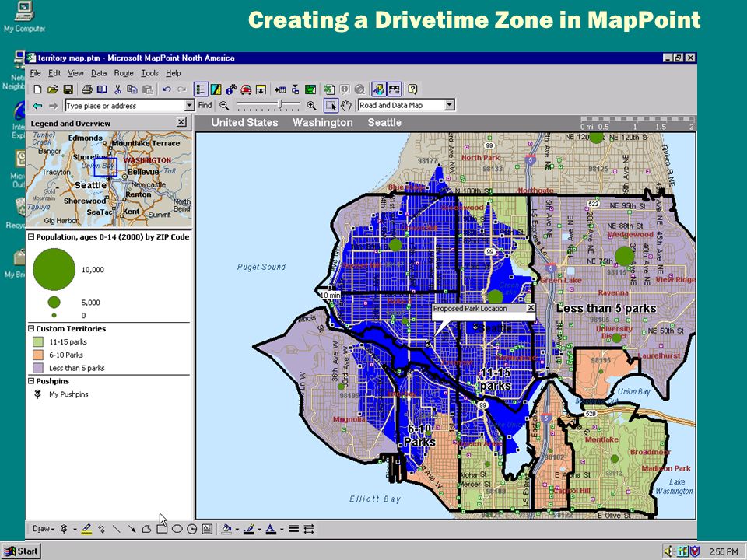Select the Freeform shape tool
The height and width of the screenshot is (560, 747).
147,529
